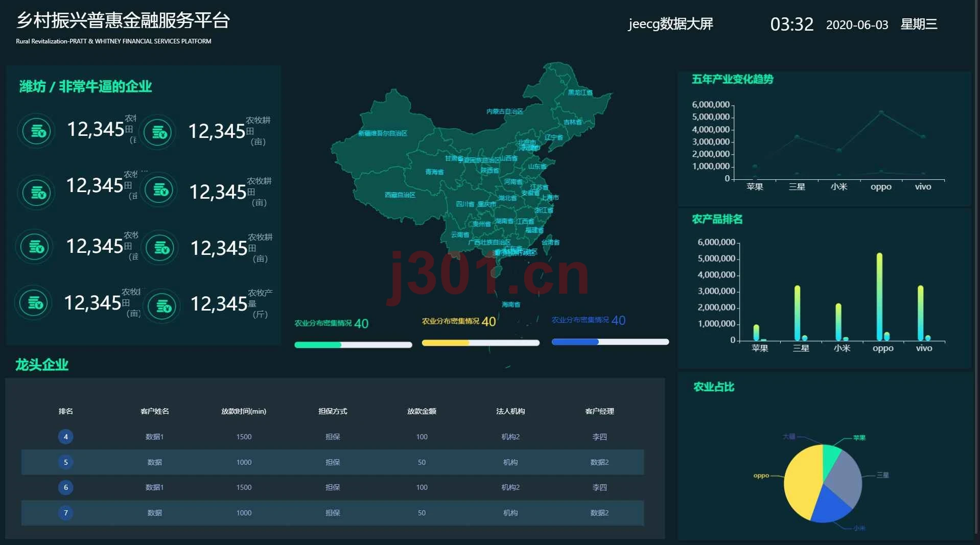980x545 pixels.
Task: Select rank badge number 5 in the table
Action: point(65,462)
